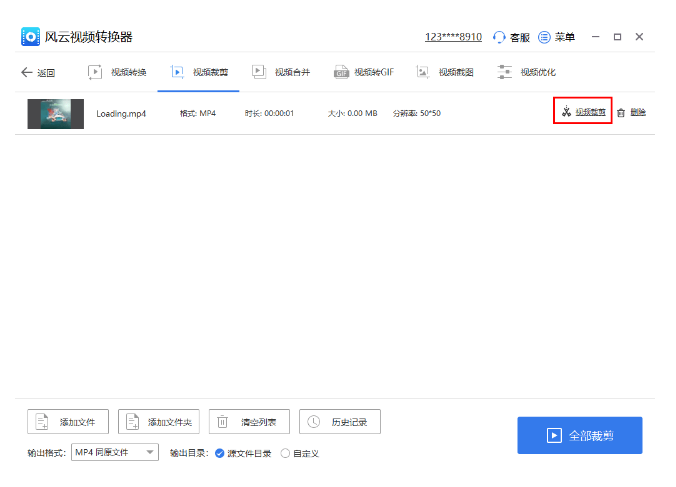Select the Loading.mp4 file name
Screen dimensions: 676x487
[x=121, y=114]
